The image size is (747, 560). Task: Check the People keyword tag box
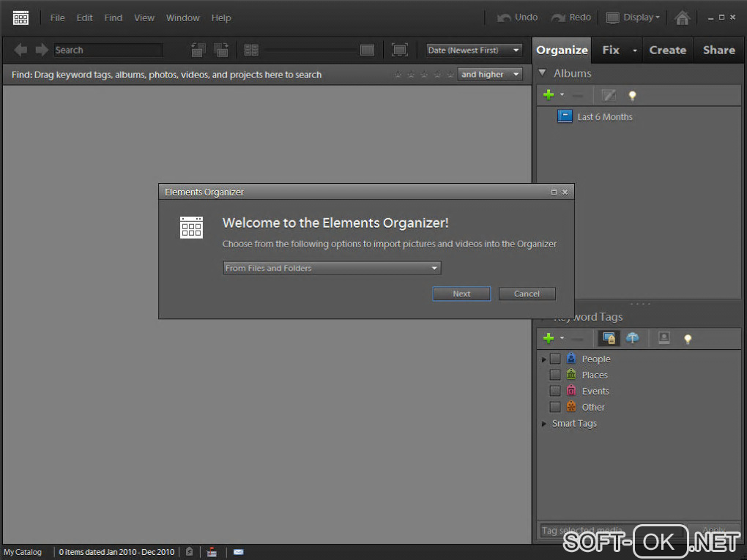click(x=555, y=359)
